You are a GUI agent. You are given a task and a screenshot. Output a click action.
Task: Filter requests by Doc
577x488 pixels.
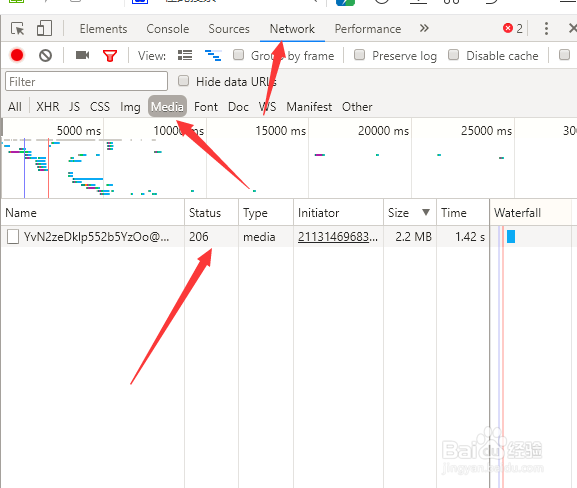click(238, 107)
